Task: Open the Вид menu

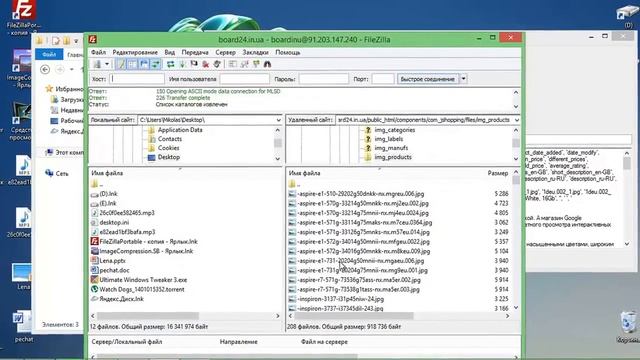Action: click(169, 52)
